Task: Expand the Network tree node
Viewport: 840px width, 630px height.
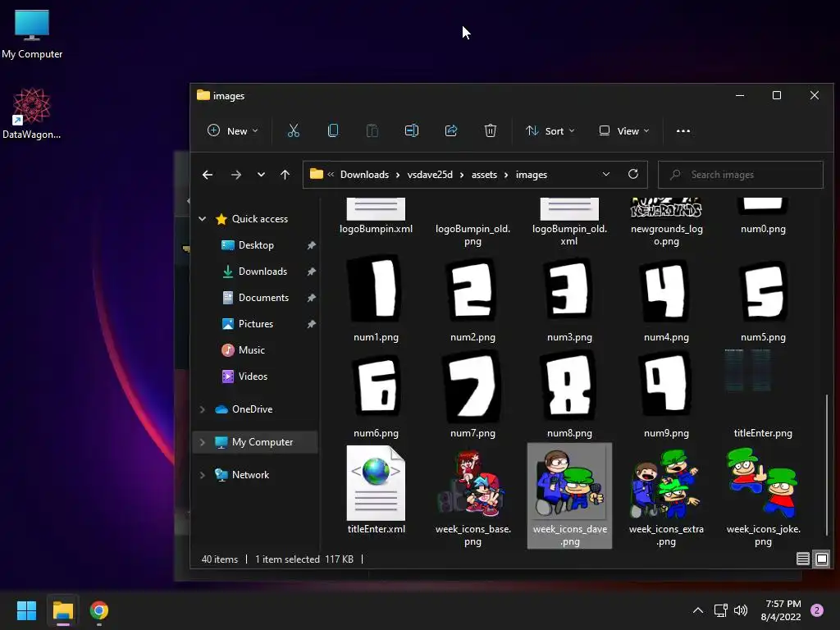Action: [x=203, y=475]
